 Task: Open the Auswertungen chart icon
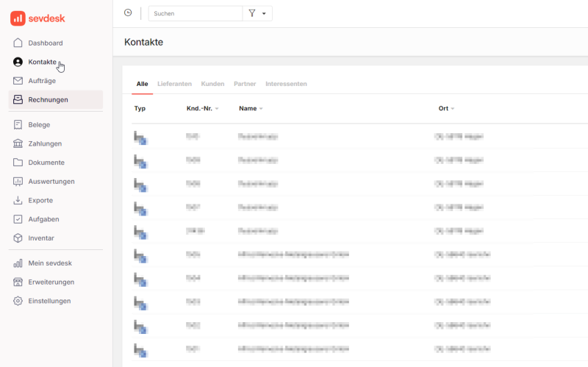(18, 182)
